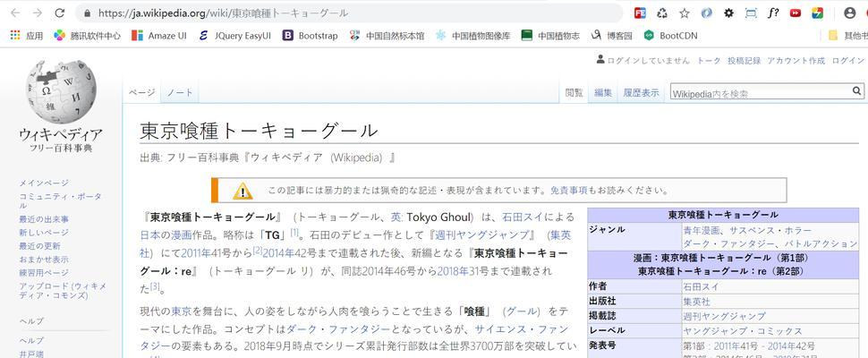Select the 閲覧 tab
Viewport: 868px width, 358px height.
pyautogui.click(x=574, y=92)
